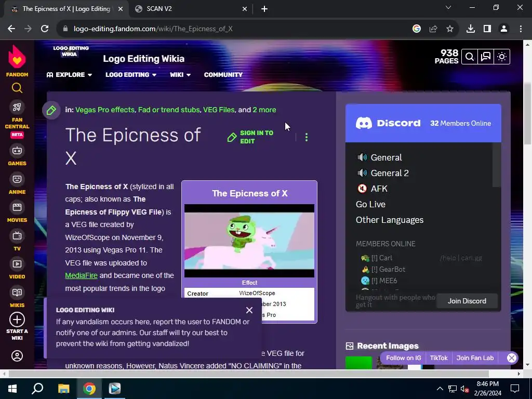
Task: Open the article more options menu
Action: pos(307,137)
